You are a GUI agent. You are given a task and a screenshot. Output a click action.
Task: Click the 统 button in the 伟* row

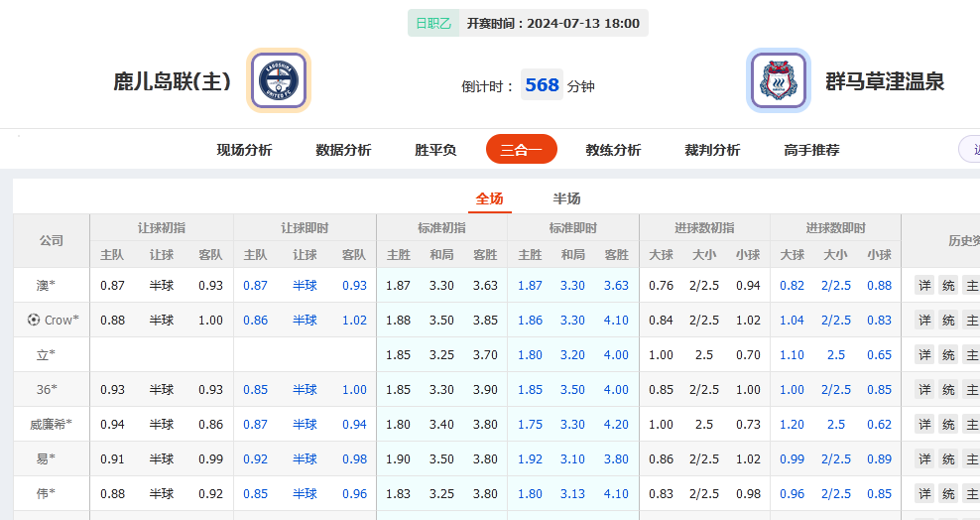click(x=948, y=494)
